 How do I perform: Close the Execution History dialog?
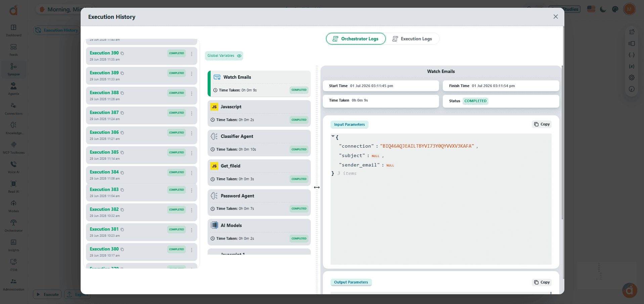coord(556,17)
